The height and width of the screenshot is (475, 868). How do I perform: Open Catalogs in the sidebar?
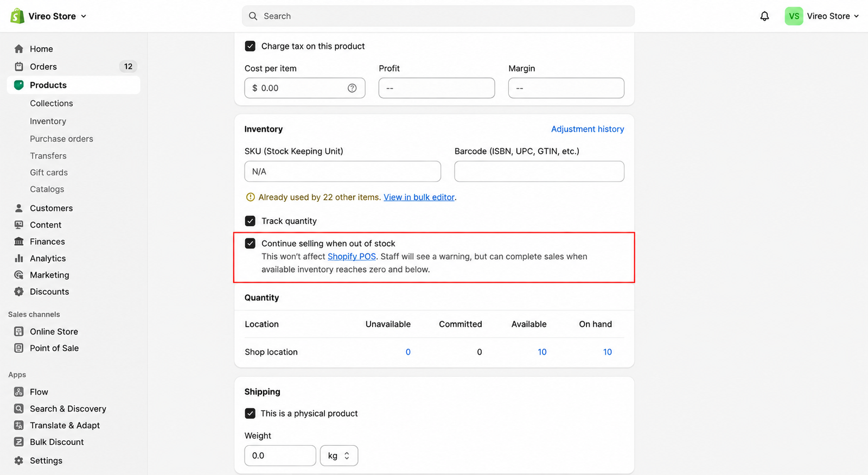tap(47, 189)
